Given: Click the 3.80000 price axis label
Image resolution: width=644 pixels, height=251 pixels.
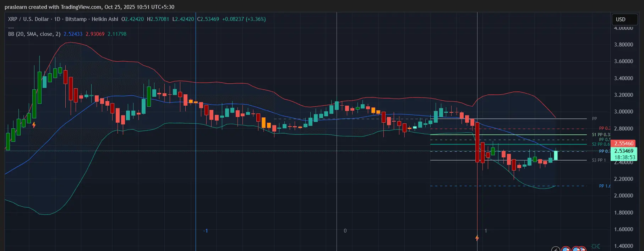Looking at the screenshot, I should click(623, 45).
